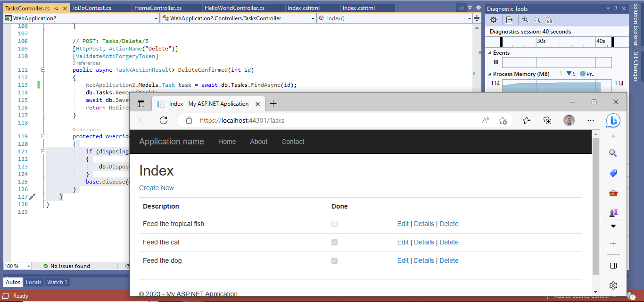Open Edge Settings and more ellipsis menu
Screen dimensions: 644x302
[x=591, y=120]
